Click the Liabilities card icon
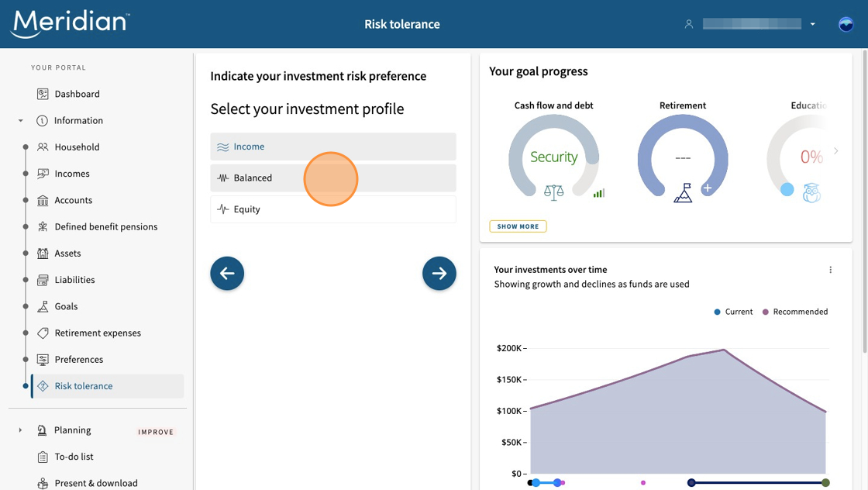Screen dimensions: 868x490 43,280
